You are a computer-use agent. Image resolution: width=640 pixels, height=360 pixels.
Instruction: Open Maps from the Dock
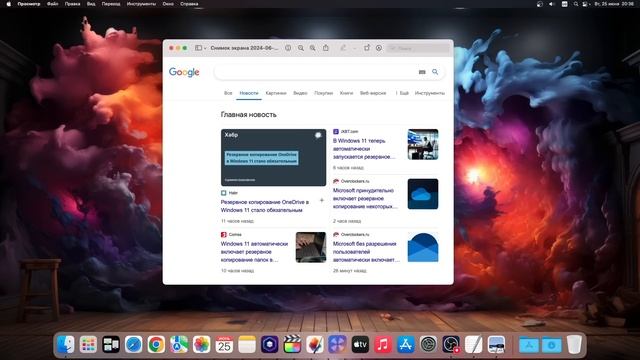coord(179,344)
